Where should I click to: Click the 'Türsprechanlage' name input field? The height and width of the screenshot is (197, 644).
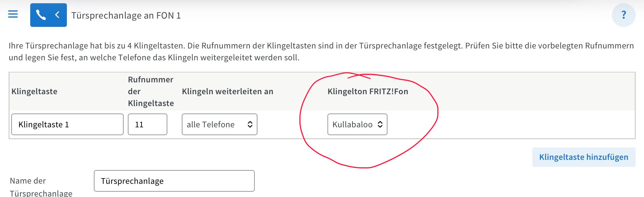tap(174, 181)
